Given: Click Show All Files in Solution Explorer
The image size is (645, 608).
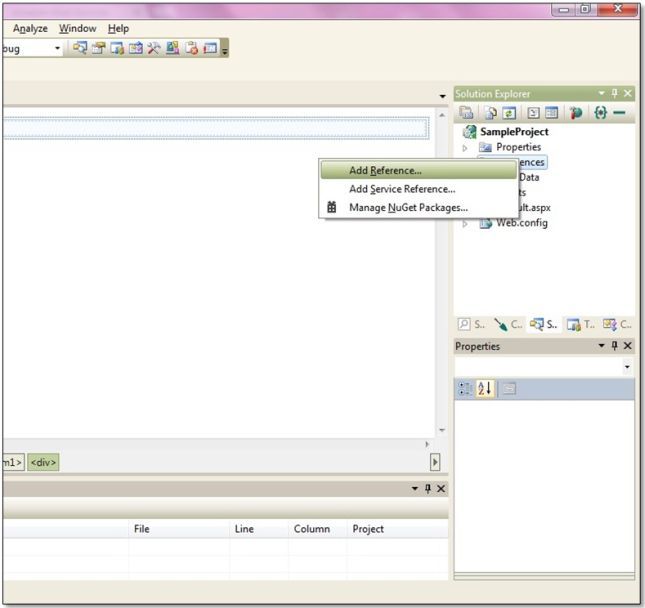Looking at the screenshot, I should coord(490,112).
